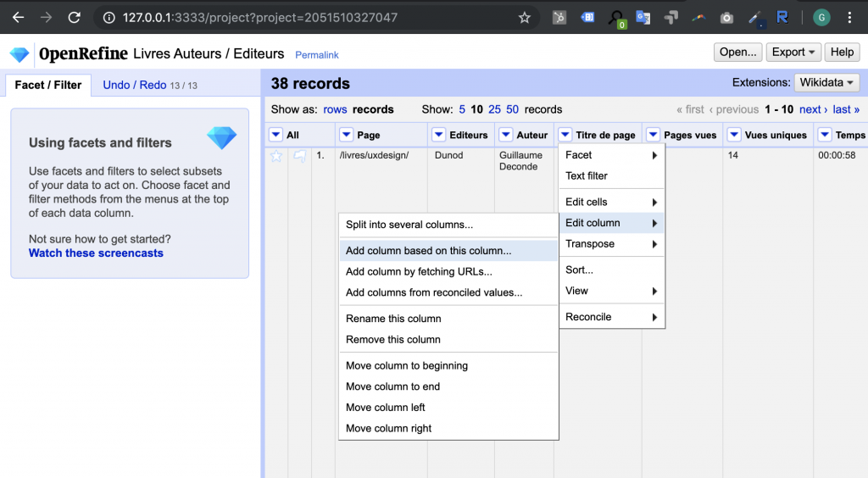Click the Open... button
This screenshot has width=868, height=478.
tap(738, 52)
